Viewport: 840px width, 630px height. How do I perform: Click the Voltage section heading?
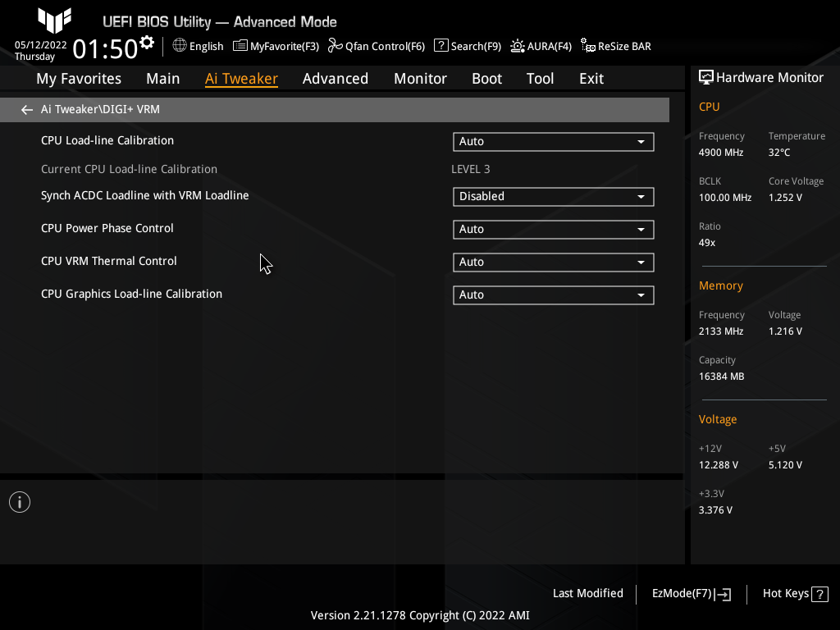click(x=717, y=419)
